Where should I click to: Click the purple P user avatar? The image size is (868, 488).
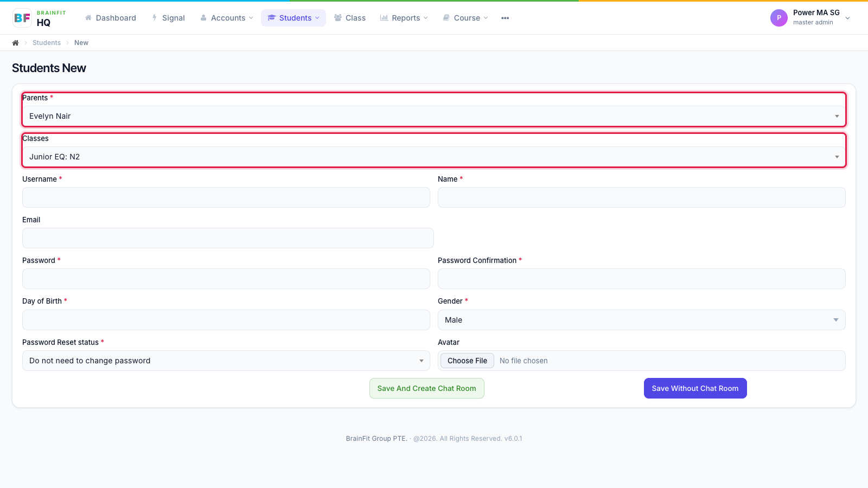point(779,18)
